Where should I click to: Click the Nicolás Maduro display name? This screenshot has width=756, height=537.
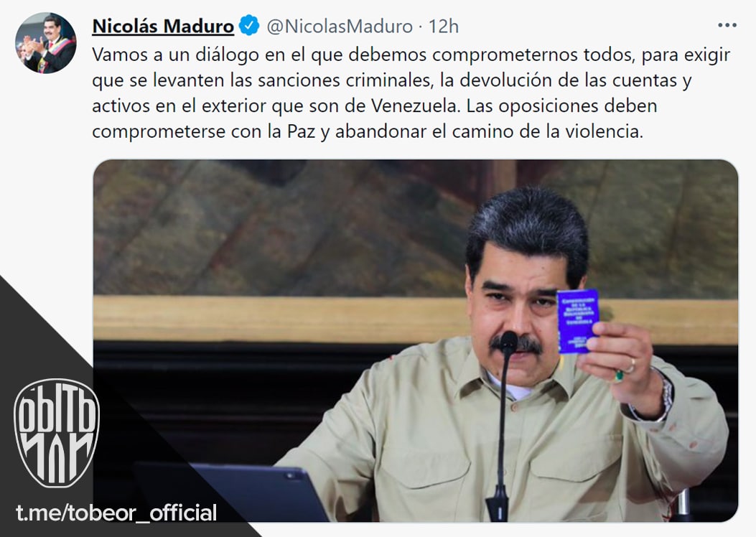pos(163,26)
